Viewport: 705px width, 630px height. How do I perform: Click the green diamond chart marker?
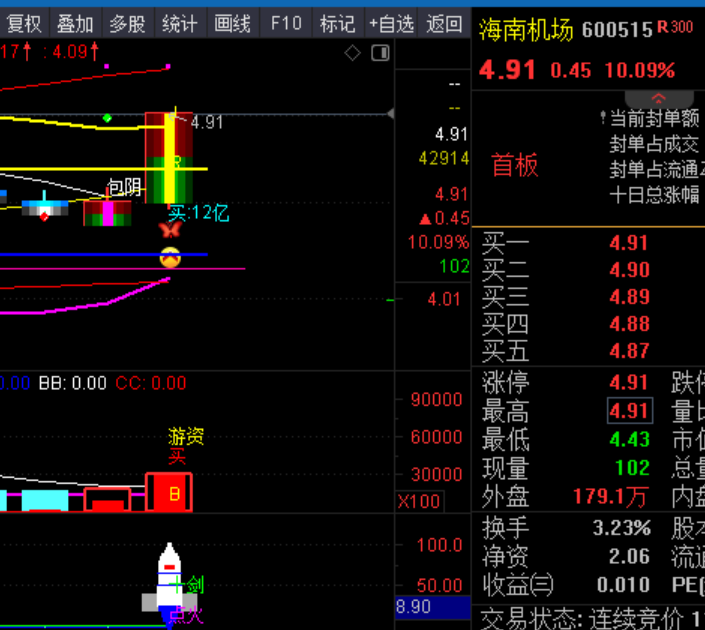point(107,118)
